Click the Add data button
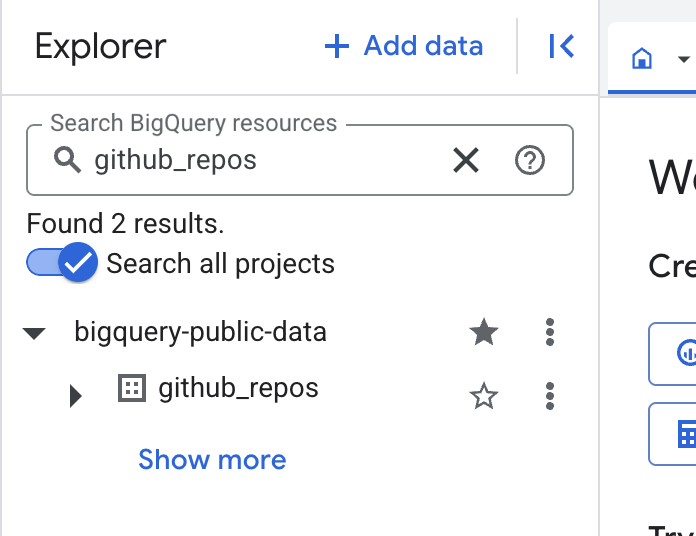The image size is (696, 536). tap(403, 46)
